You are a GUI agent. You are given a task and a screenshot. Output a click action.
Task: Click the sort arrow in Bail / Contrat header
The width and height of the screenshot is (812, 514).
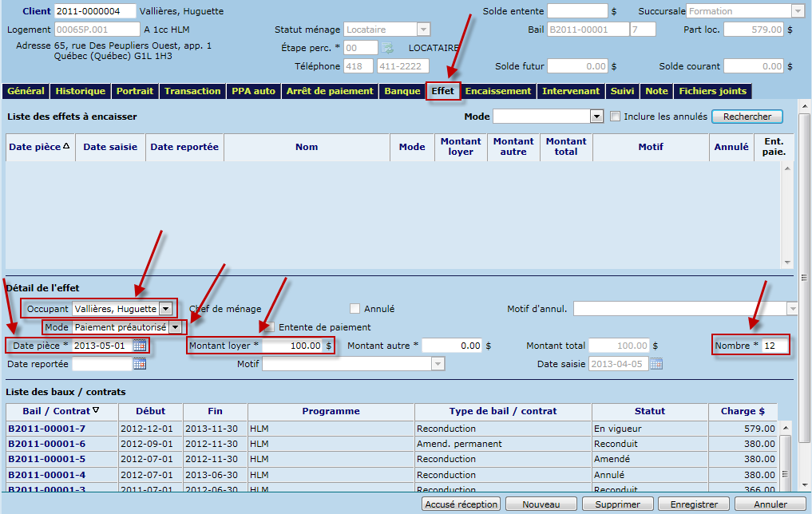click(x=96, y=411)
